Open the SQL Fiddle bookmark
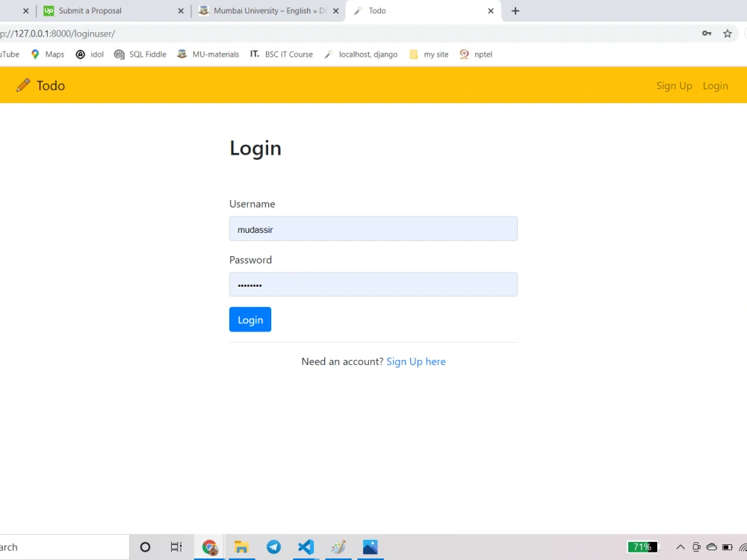The height and width of the screenshot is (560, 747). coord(140,55)
